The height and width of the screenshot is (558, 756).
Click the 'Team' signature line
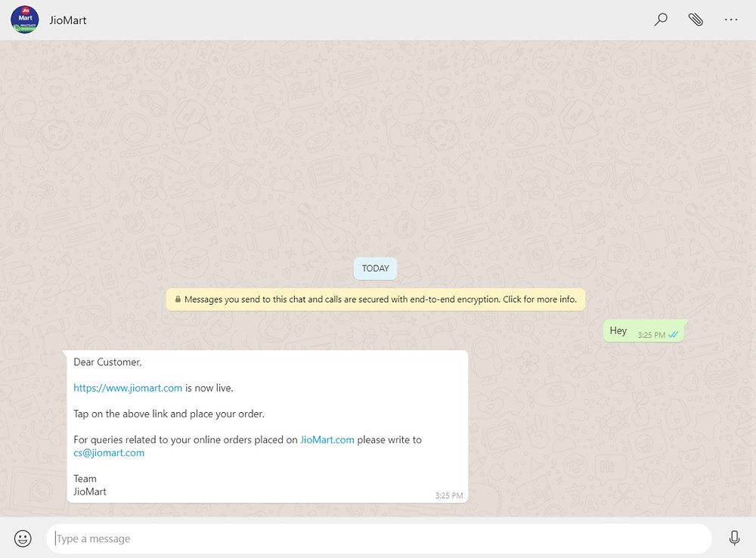85,479
